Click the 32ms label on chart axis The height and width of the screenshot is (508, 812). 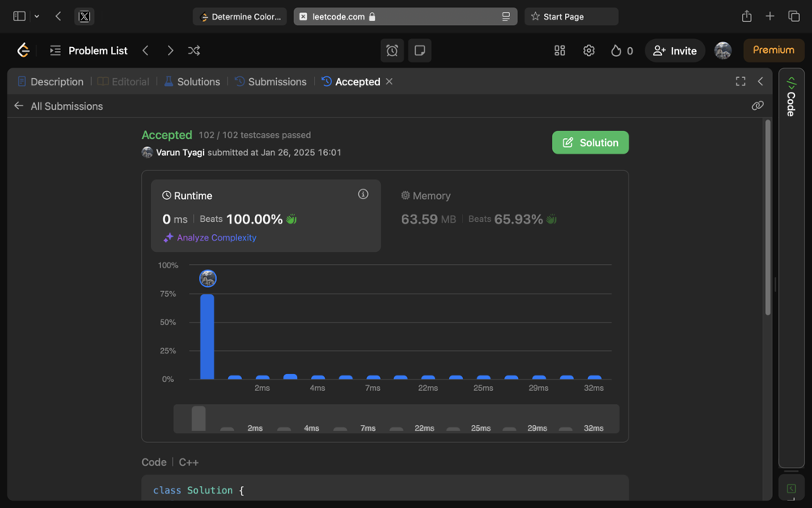(594, 389)
